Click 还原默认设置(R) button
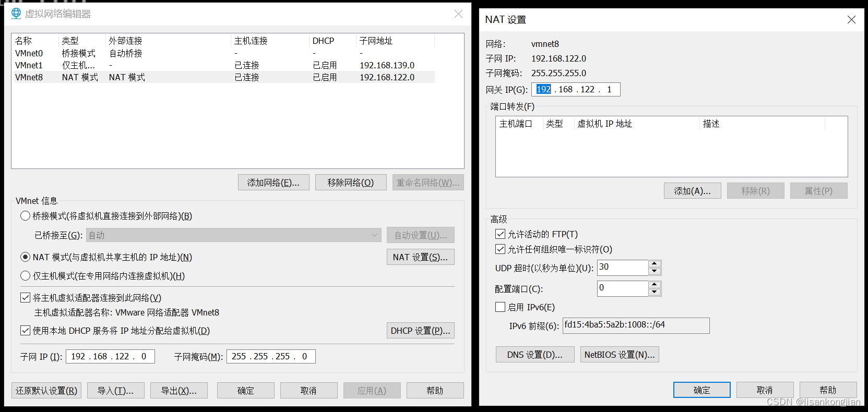 (46, 391)
